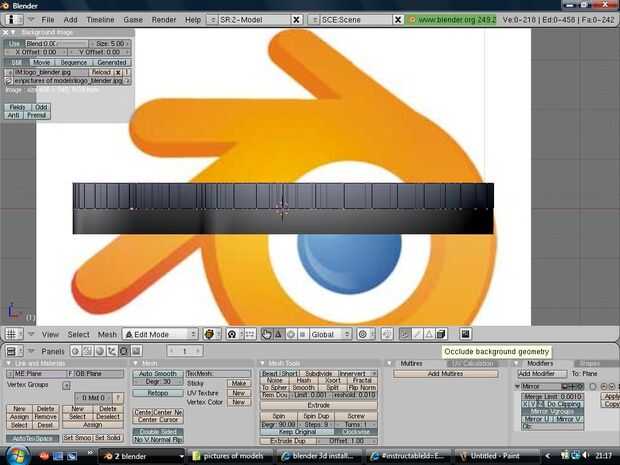
Task: Collapse the Mirror modifier triangle
Action: 517,386
